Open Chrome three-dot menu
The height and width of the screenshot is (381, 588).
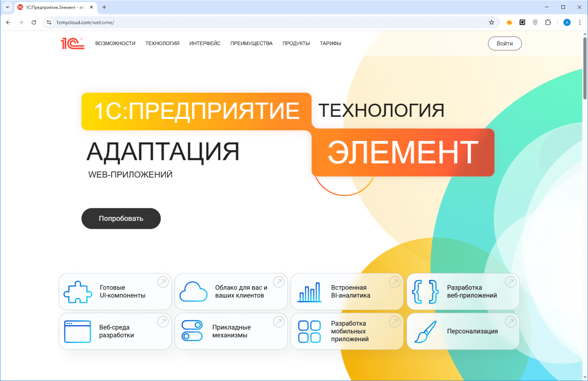(x=580, y=23)
